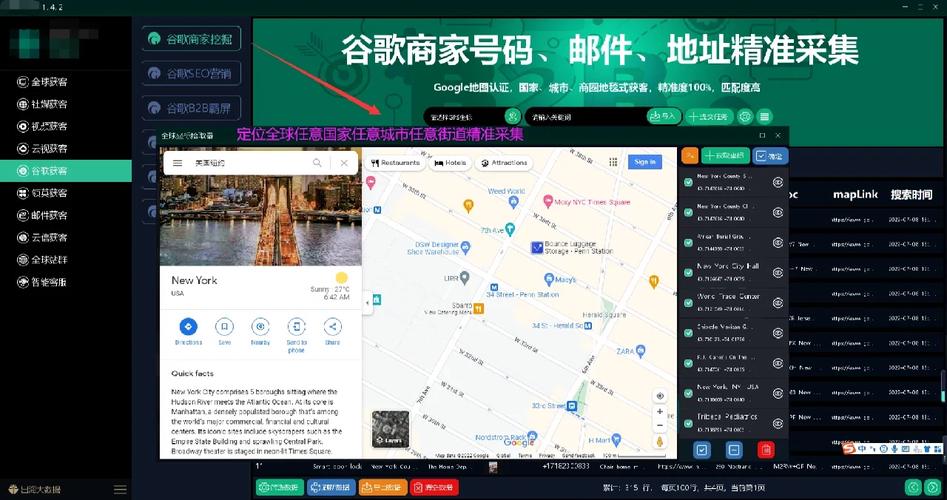
Task: Click the Attractions filter chip
Action: (504, 163)
